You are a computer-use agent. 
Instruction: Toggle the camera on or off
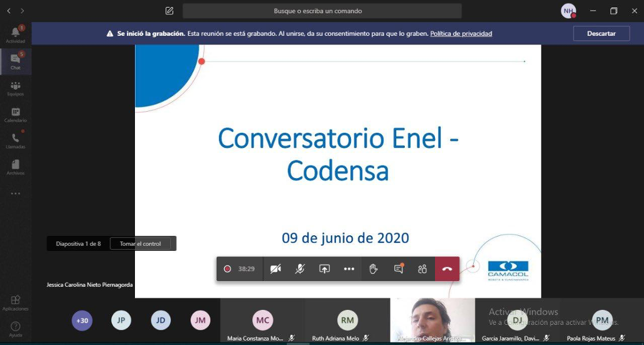click(x=276, y=268)
